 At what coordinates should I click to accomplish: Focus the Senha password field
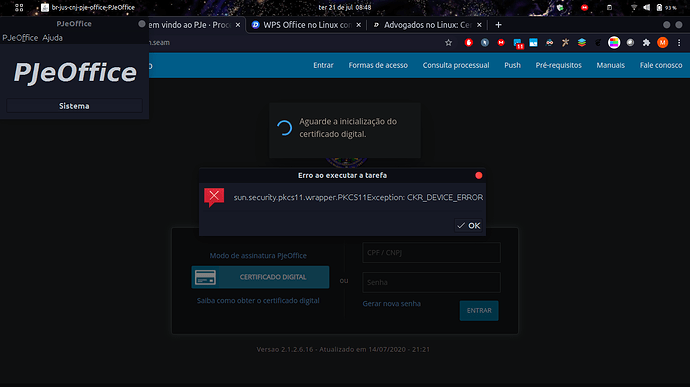(x=431, y=282)
